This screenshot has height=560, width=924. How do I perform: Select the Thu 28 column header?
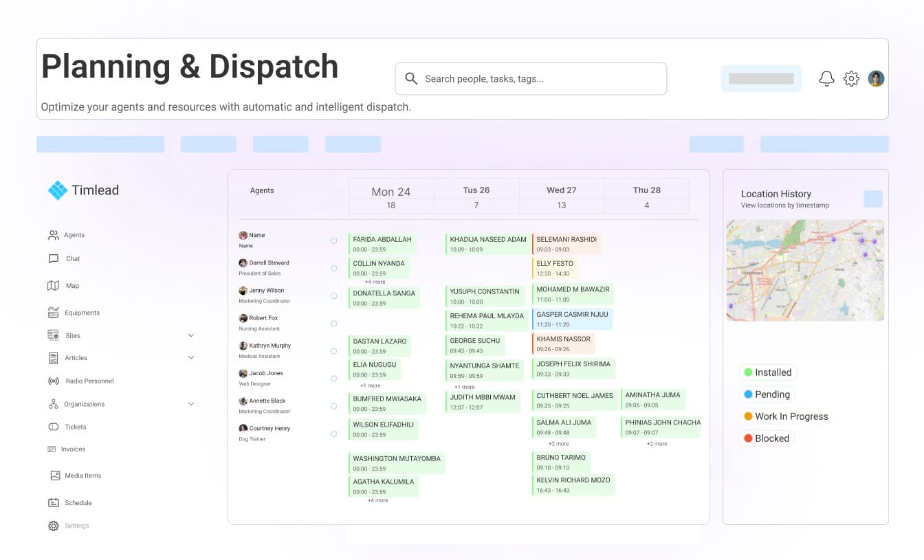pos(646,190)
